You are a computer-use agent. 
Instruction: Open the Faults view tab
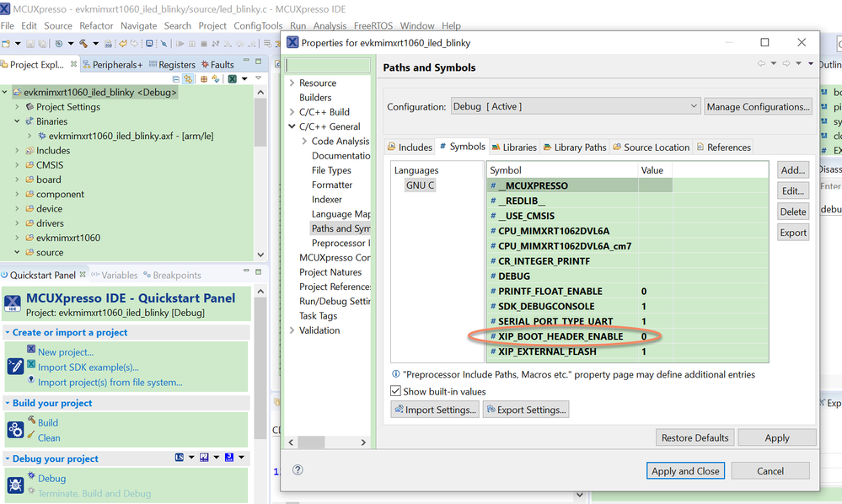coord(217,64)
